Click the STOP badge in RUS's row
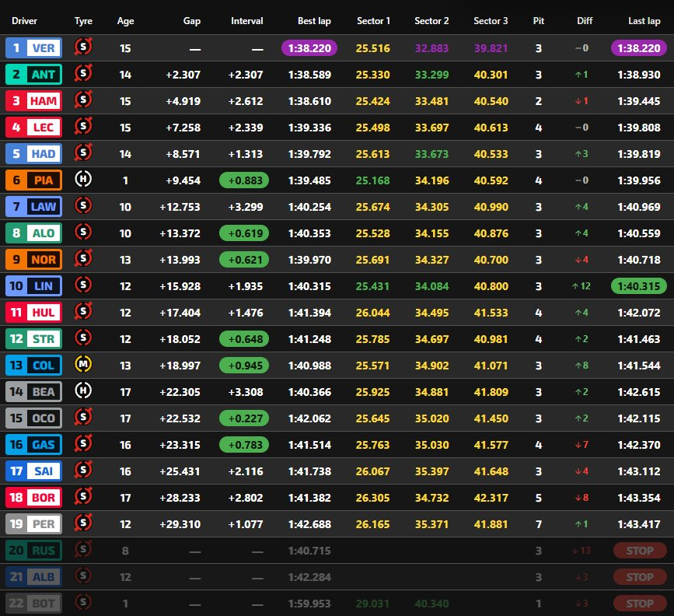Viewport: 674px width, 616px height. [x=640, y=551]
